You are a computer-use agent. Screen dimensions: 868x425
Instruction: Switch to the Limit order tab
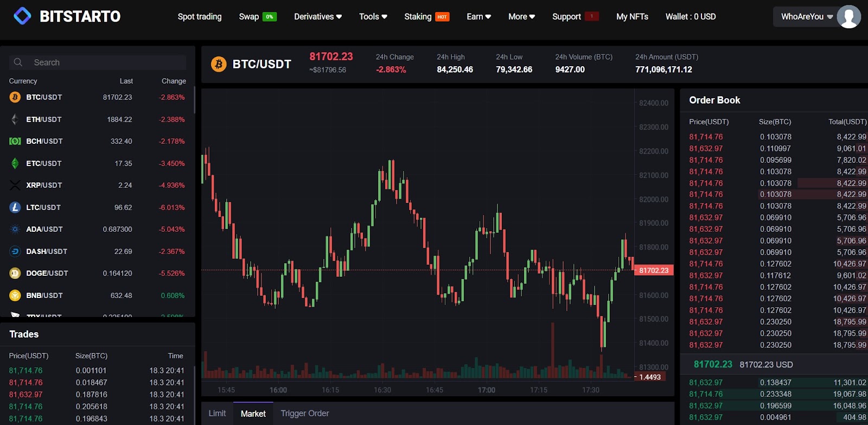[217, 414]
